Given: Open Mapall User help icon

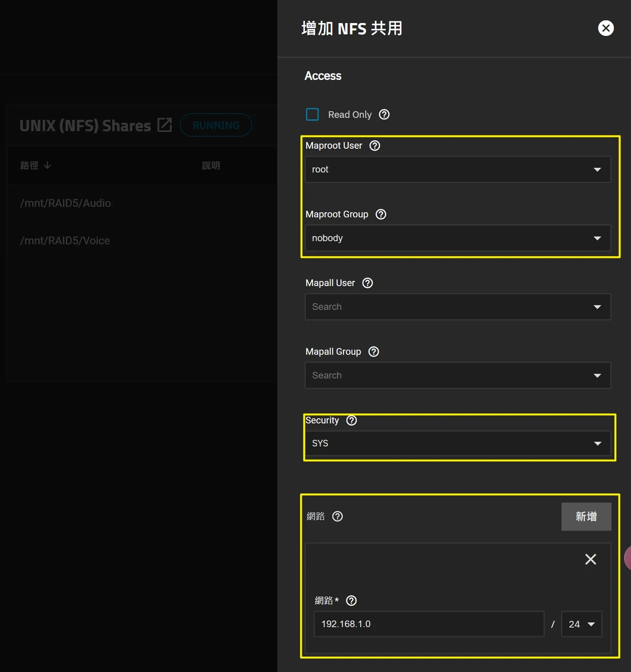Looking at the screenshot, I should pyautogui.click(x=367, y=283).
